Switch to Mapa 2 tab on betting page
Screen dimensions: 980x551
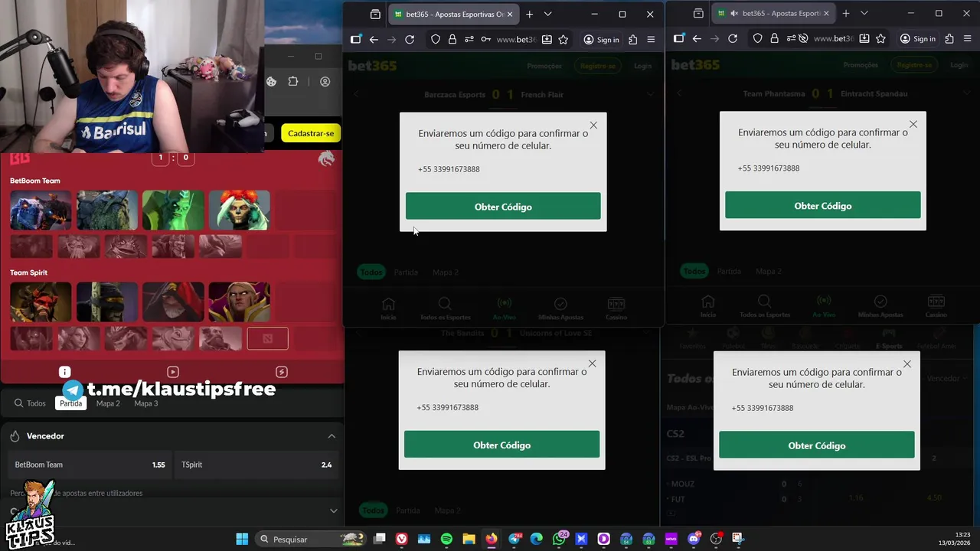point(108,403)
